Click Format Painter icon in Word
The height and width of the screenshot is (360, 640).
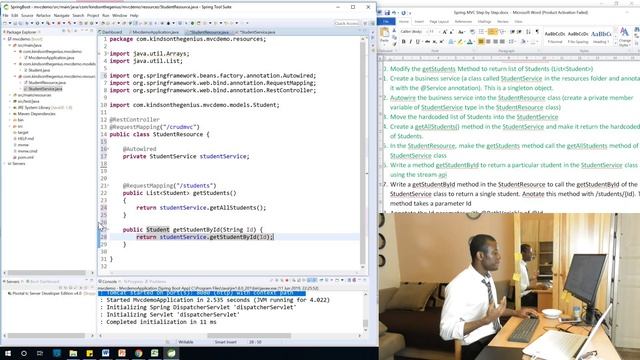394,44
